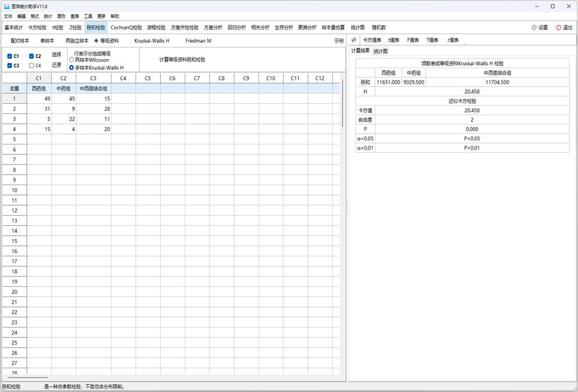Open the 统计 menu
Image resolution: width=578 pixels, height=392 pixels.
click(48, 16)
